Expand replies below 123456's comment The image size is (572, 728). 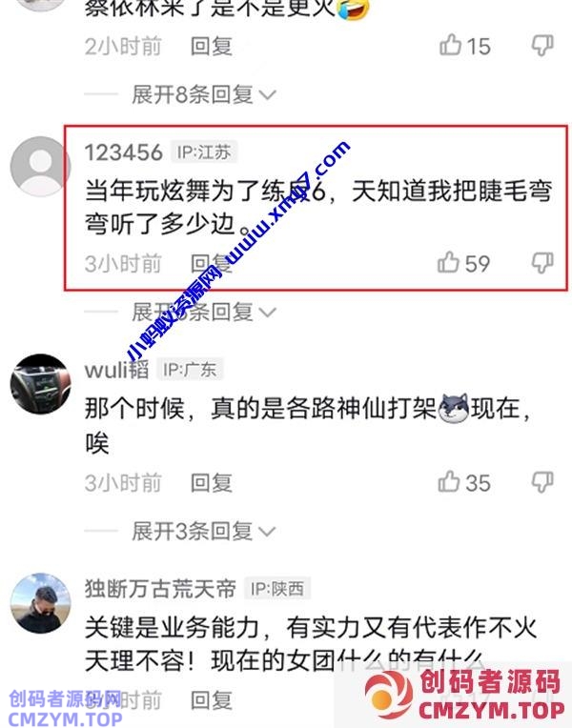click(x=204, y=312)
